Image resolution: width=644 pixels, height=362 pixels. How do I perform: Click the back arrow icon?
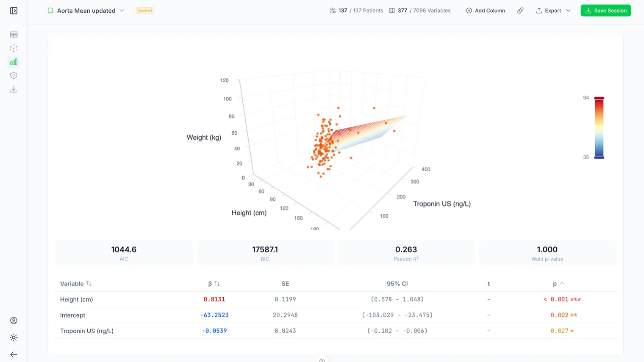click(x=14, y=354)
